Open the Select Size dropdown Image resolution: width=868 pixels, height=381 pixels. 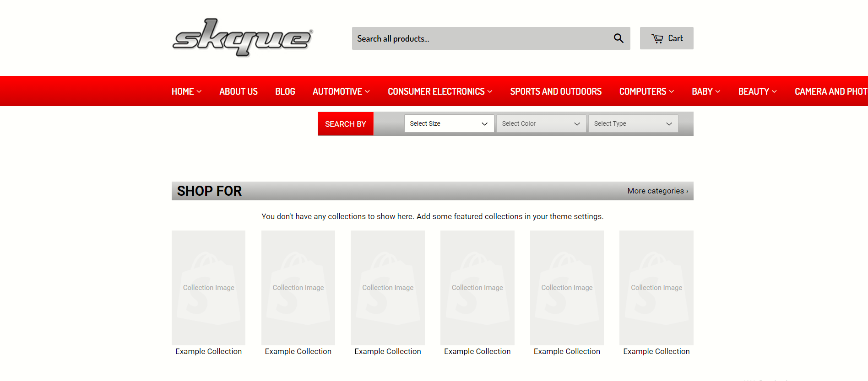tap(449, 123)
